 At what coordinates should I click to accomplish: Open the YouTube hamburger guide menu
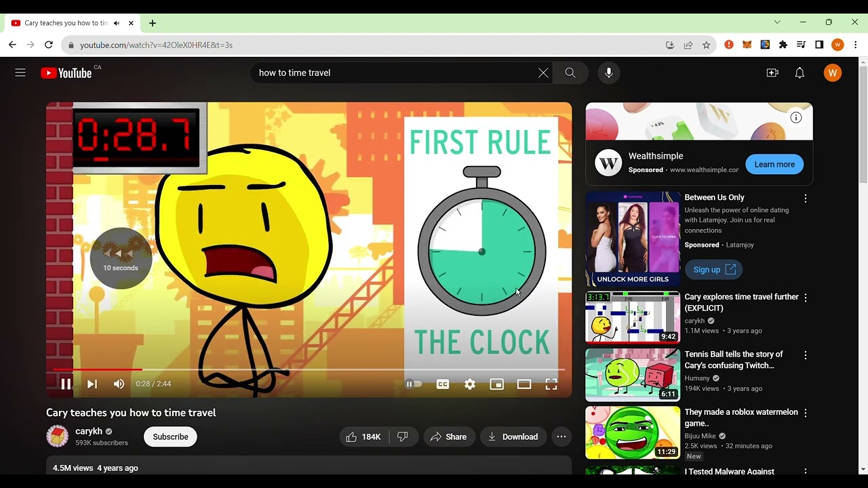[x=20, y=73]
